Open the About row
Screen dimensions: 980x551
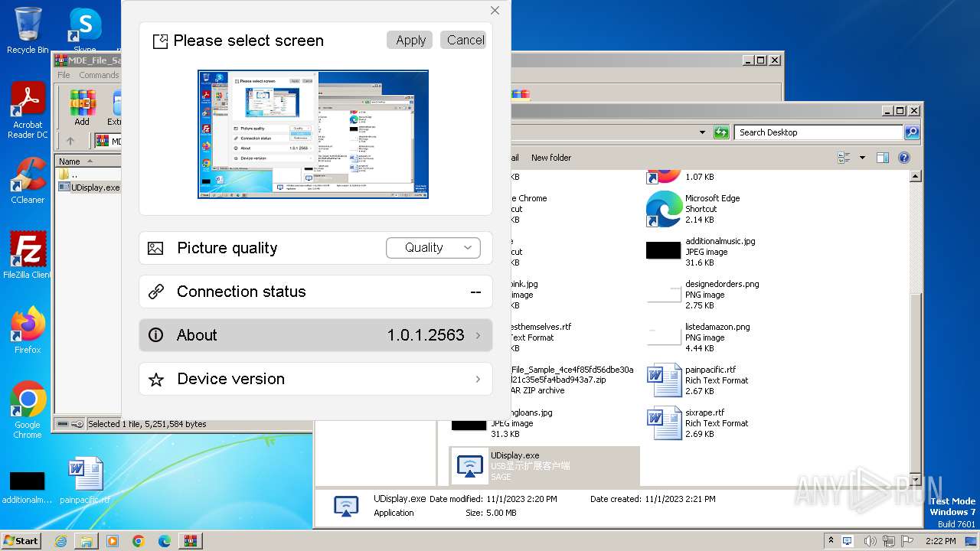tap(315, 335)
